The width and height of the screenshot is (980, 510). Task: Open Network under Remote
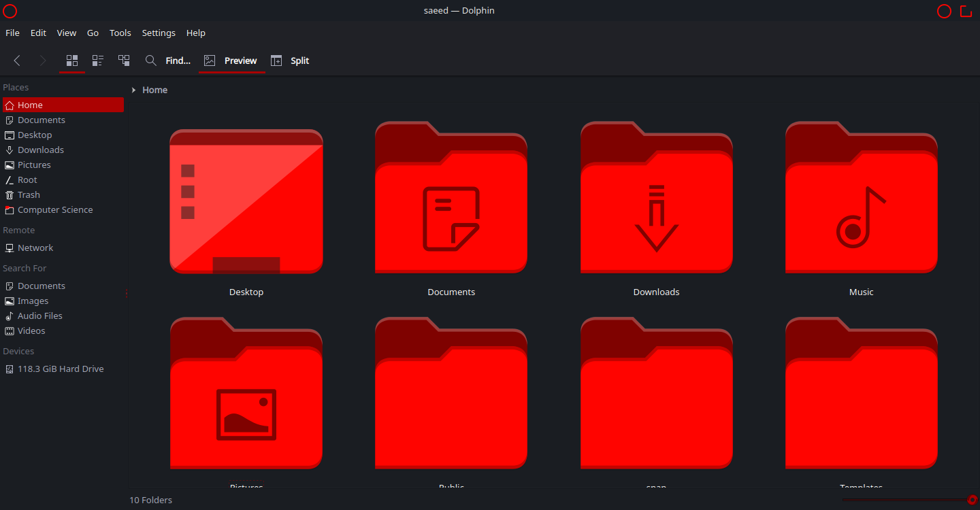[63, 248]
